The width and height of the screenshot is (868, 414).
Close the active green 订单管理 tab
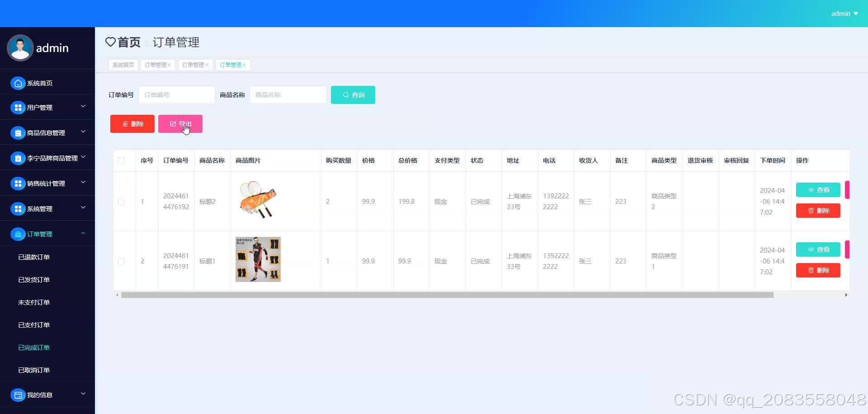(x=244, y=65)
